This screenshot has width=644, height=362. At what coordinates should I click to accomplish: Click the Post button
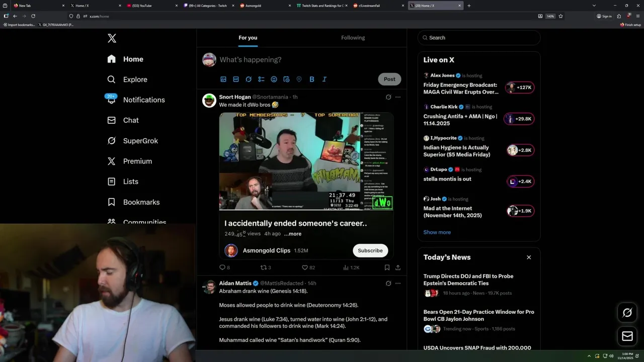click(x=389, y=79)
